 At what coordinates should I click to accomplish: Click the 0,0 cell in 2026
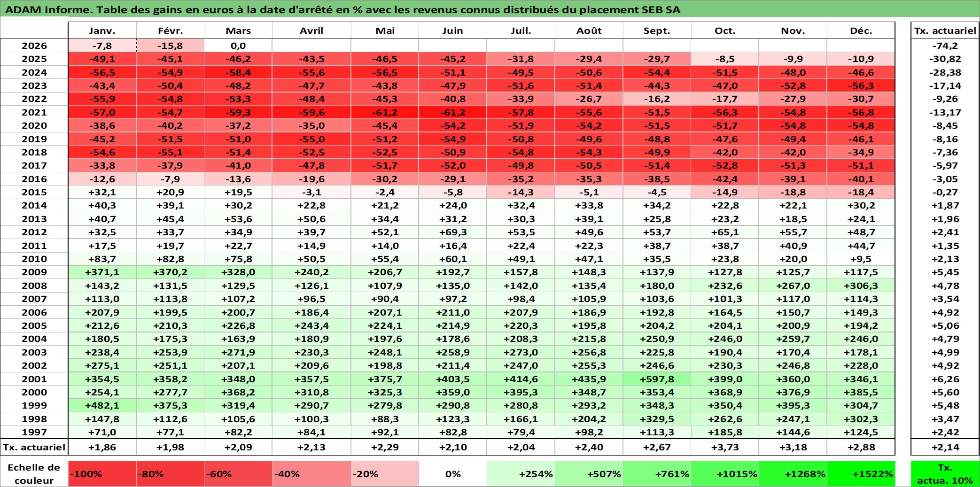click(x=238, y=46)
